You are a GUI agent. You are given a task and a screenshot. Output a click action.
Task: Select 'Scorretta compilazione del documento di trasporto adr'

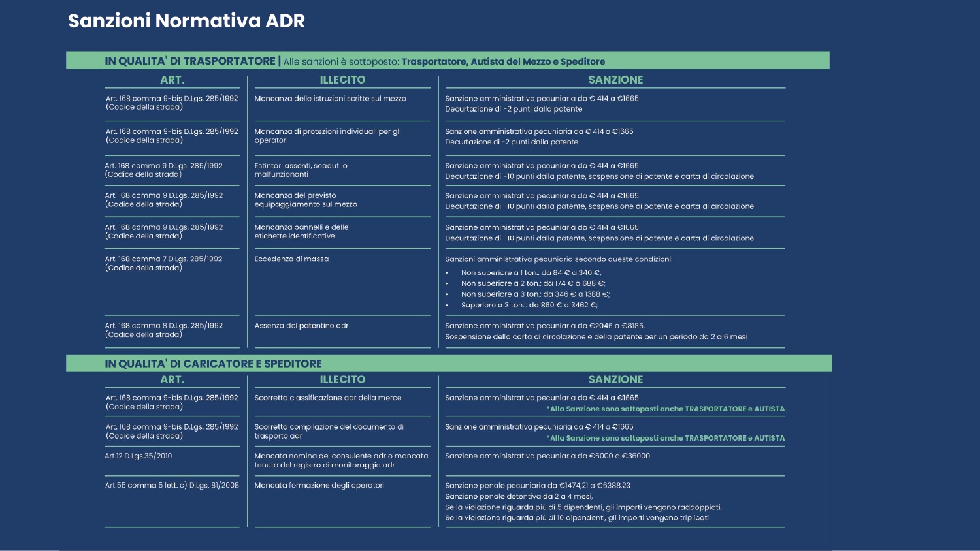[x=329, y=431]
